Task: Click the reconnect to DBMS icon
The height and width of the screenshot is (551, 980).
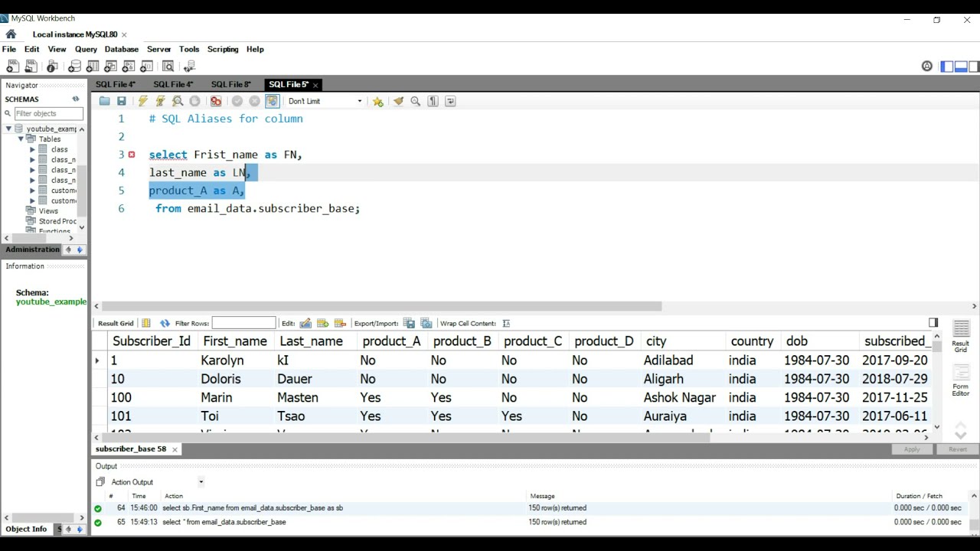Action: pos(189,67)
